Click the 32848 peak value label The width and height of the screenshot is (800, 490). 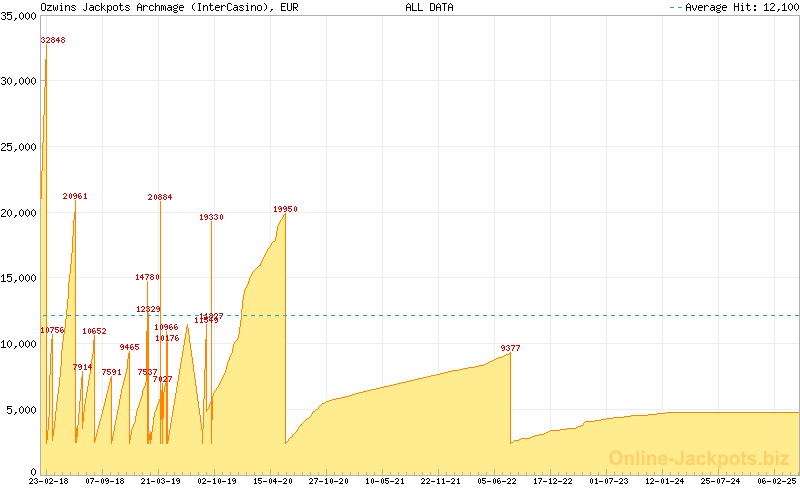(52, 40)
